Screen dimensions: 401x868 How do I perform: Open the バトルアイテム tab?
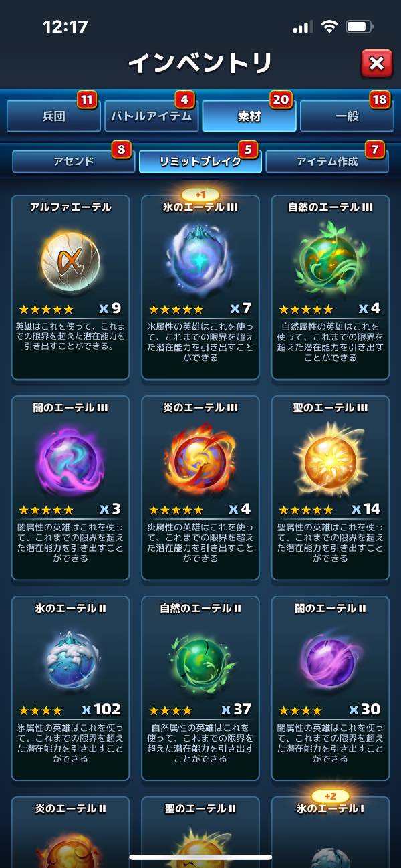[151, 116]
